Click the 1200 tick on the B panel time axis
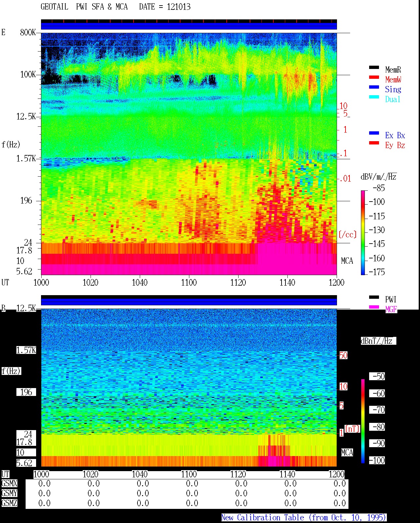The width and height of the screenshot is (420, 523). [336, 474]
